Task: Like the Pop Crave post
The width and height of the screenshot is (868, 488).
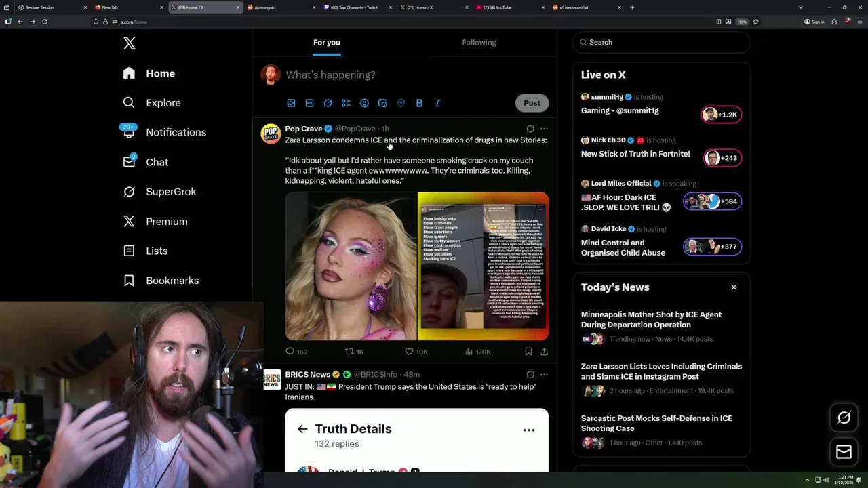Action: coord(416,352)
